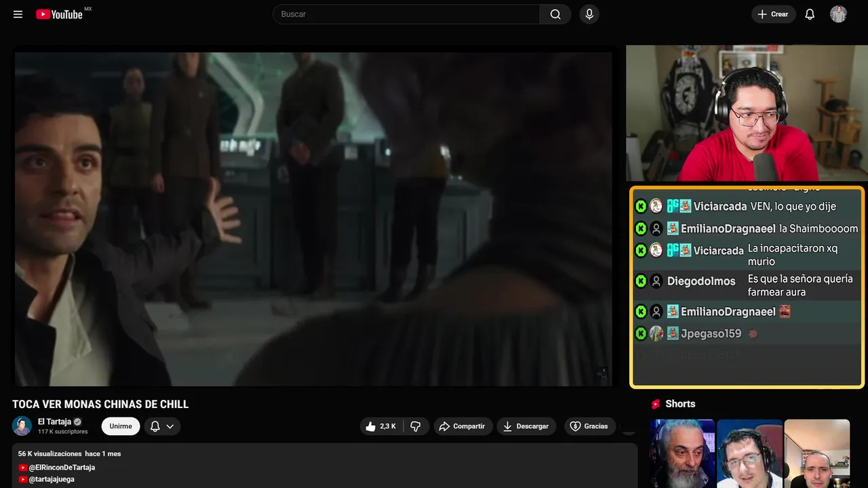868x488 pixels.
Task: Open the first Short with bearded man
Action: point(682,453)
